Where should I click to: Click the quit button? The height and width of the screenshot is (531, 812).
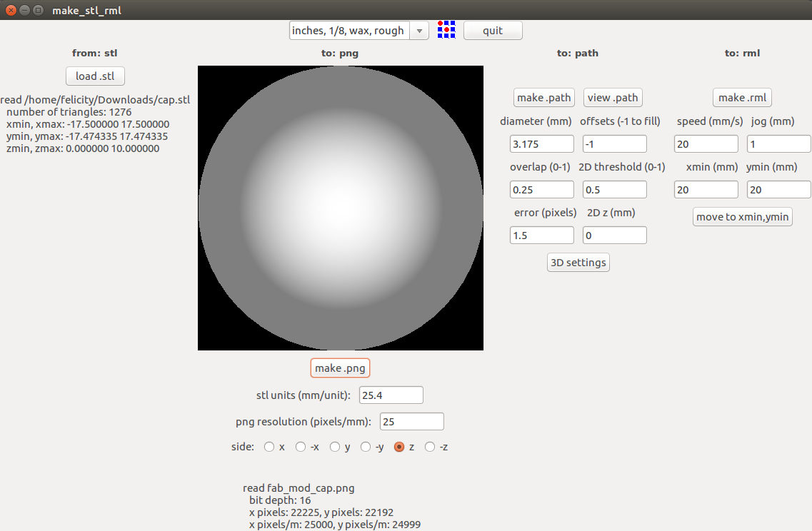(x=493, y=31)
